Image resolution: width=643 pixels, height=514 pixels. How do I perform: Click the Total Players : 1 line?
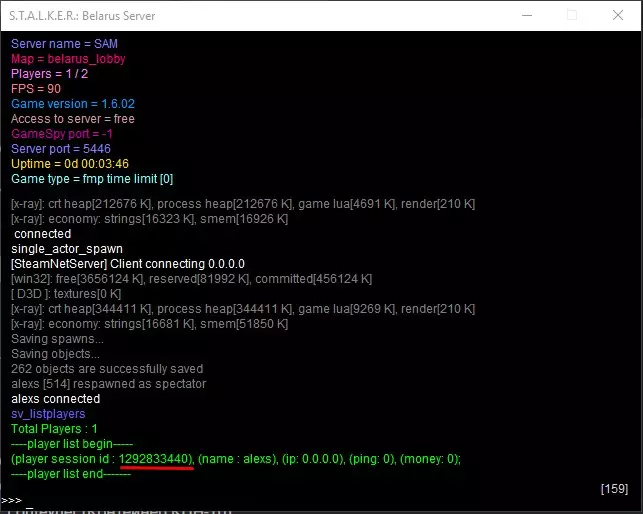(x=54, y=429)
